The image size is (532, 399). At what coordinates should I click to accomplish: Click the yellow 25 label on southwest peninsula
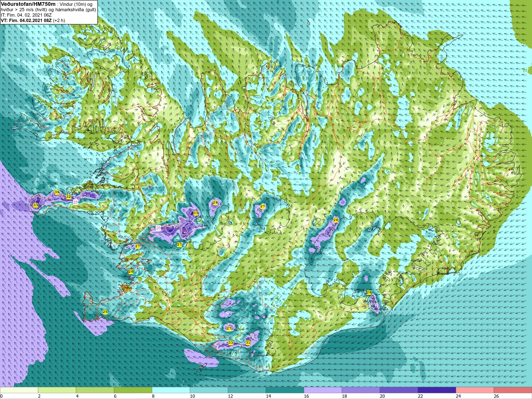tap(105, 312)
